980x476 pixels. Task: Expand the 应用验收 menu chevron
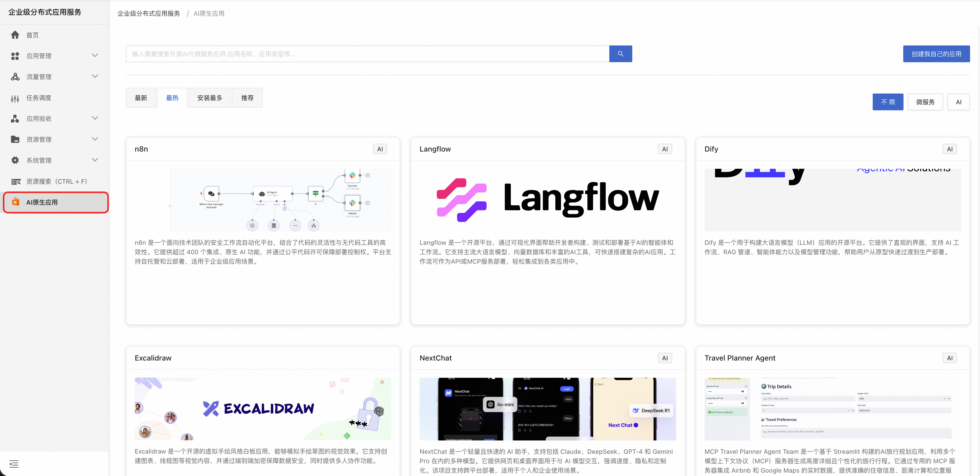point(95,118)
